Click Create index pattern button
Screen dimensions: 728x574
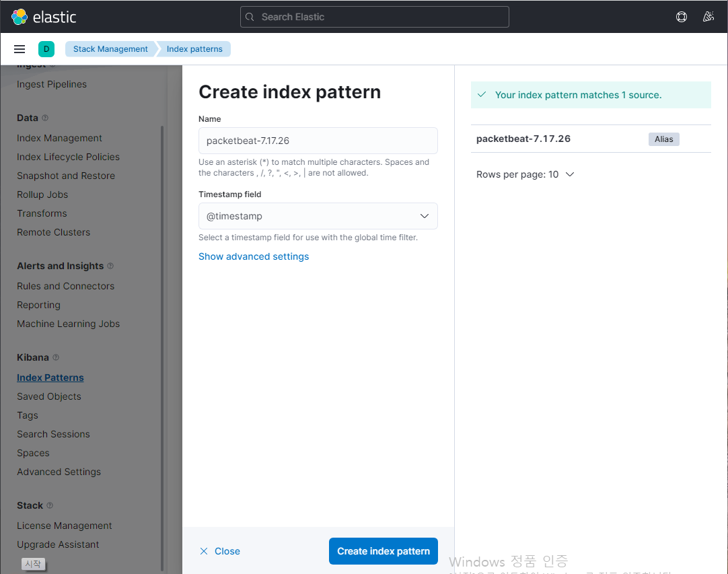[x=383, y=551]
